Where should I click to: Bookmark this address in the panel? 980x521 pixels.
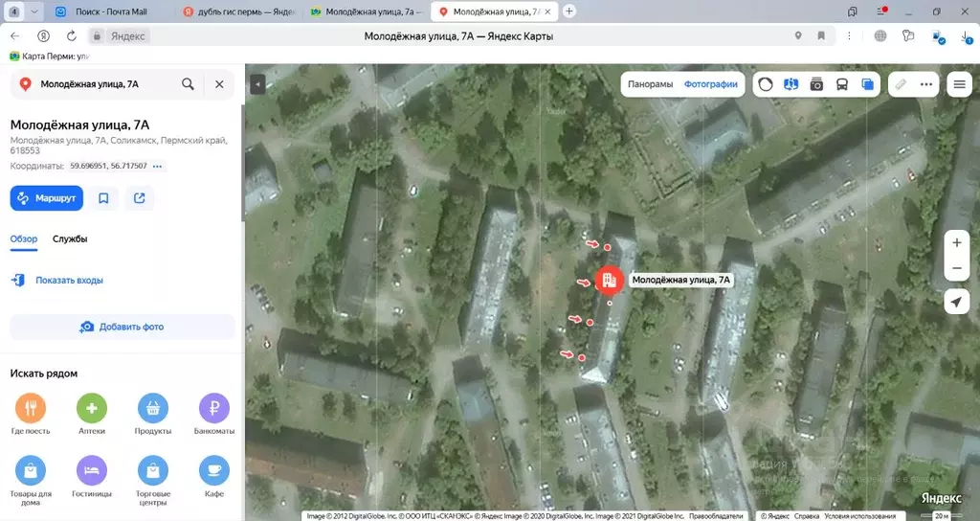(x=103, y=198)
